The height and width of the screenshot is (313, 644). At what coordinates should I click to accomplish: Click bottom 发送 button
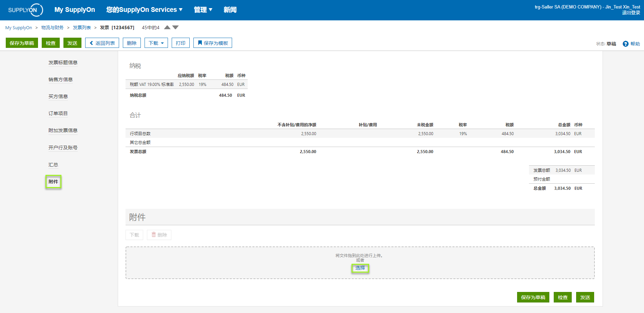point(585,297)
